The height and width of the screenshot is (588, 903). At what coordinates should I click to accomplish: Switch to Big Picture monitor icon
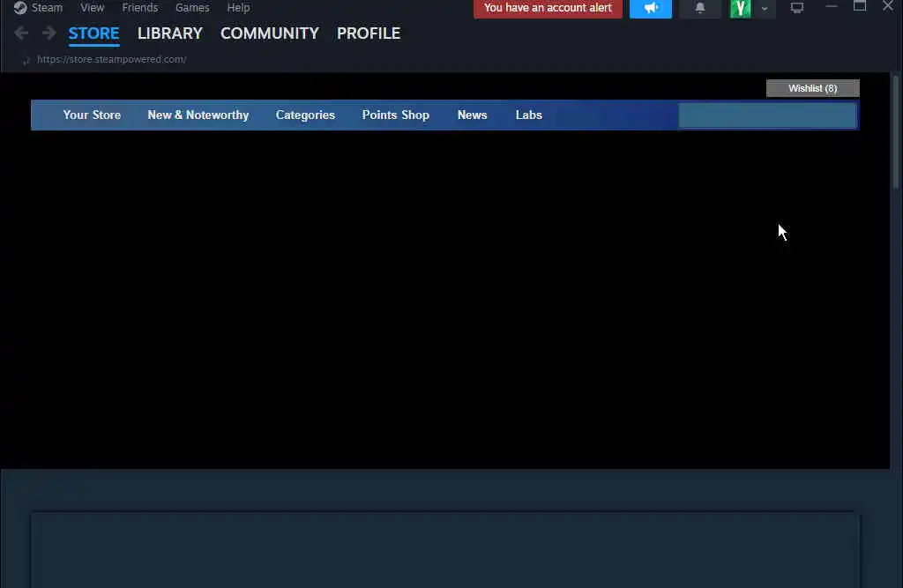click(x=796, y=8)
